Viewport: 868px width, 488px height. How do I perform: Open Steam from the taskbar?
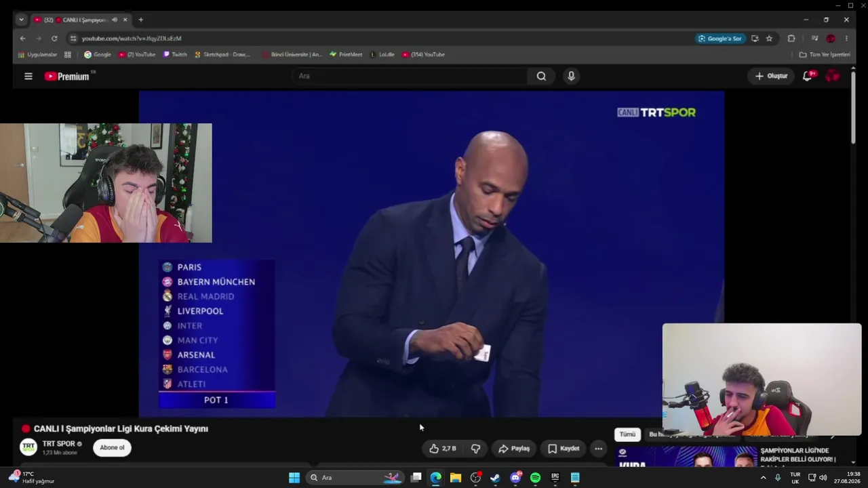[495, 478]
